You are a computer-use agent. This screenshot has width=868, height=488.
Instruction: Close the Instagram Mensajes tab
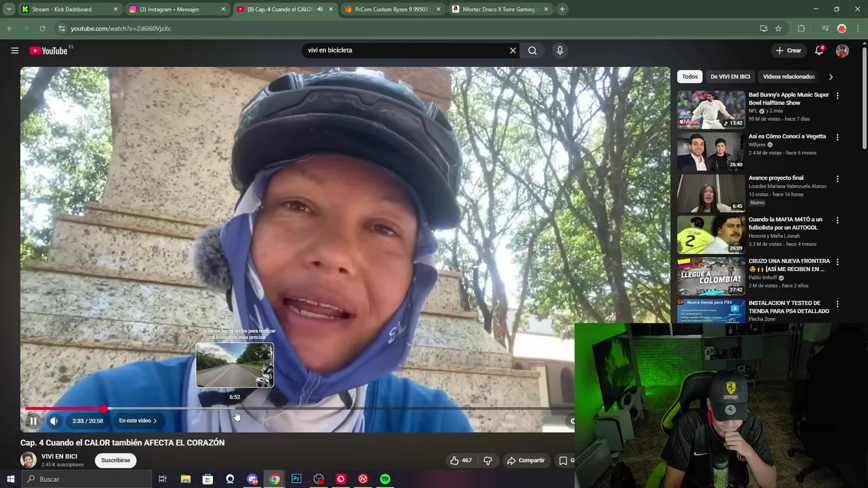[x=223, y=9]
